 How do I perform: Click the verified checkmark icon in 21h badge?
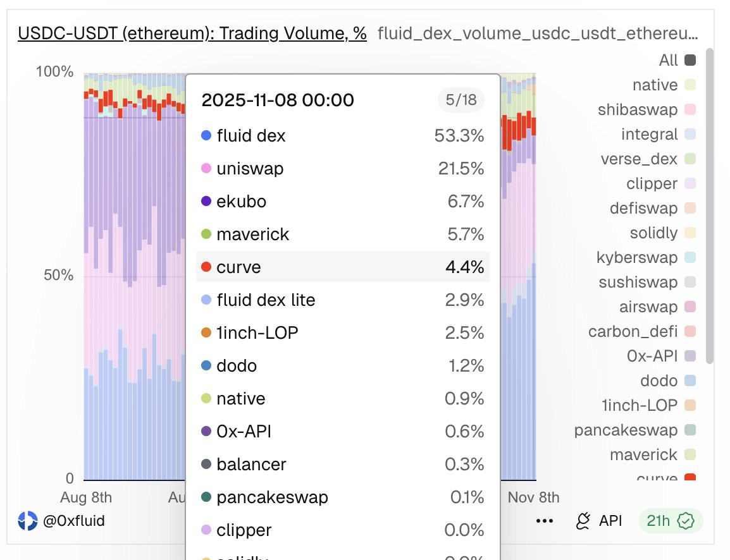coord(685,521)
